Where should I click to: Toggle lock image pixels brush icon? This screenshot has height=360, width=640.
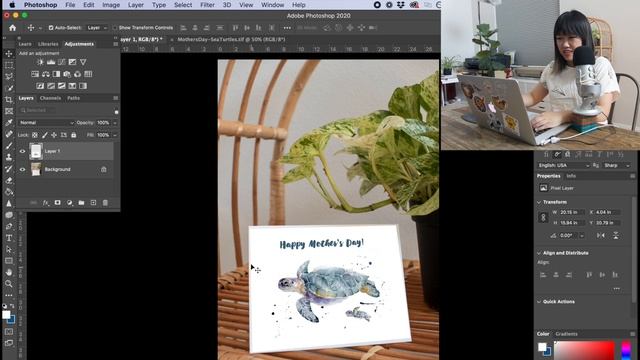point(44,135)
